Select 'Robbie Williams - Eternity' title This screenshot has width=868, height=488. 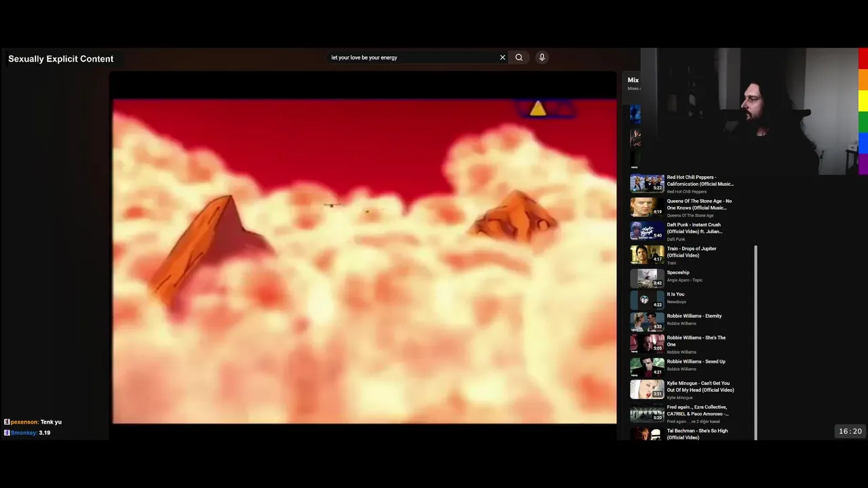[694, 316]
